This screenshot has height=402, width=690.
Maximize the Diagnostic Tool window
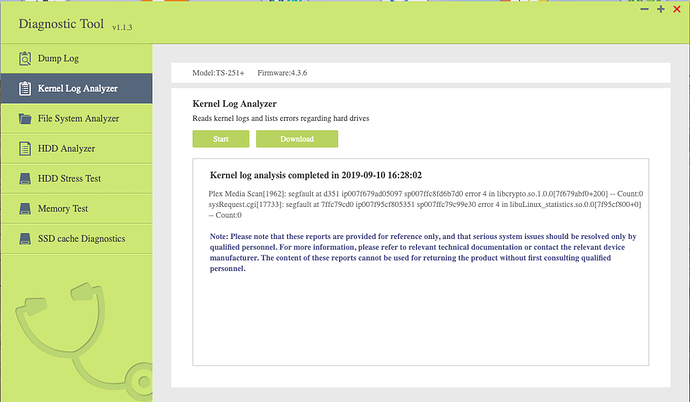(661, 9)
